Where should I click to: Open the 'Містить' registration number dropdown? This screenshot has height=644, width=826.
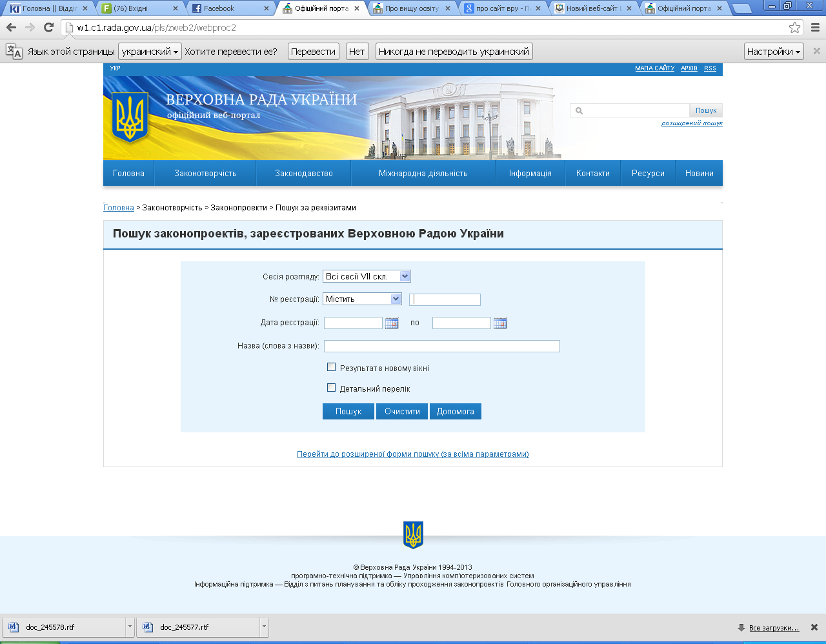click(362, 299)
